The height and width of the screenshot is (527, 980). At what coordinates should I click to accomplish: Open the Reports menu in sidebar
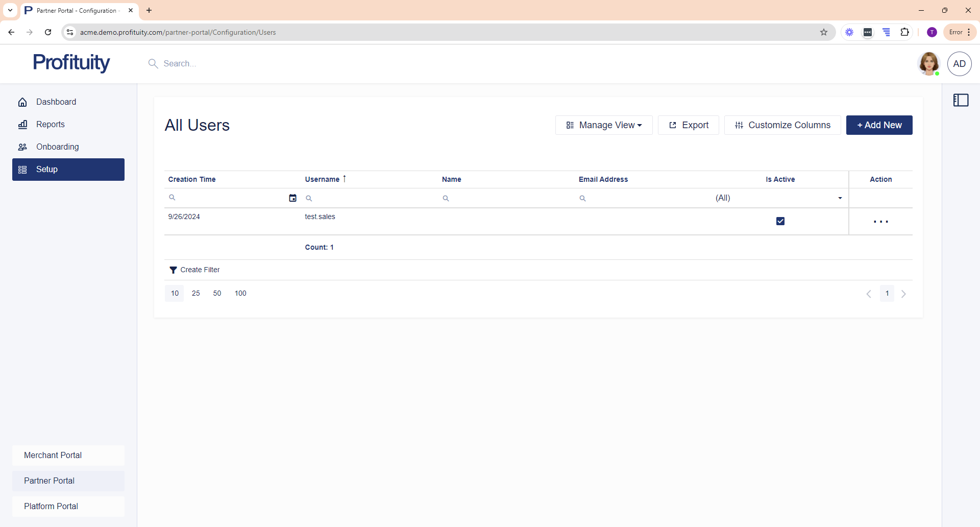pos(50,125)
